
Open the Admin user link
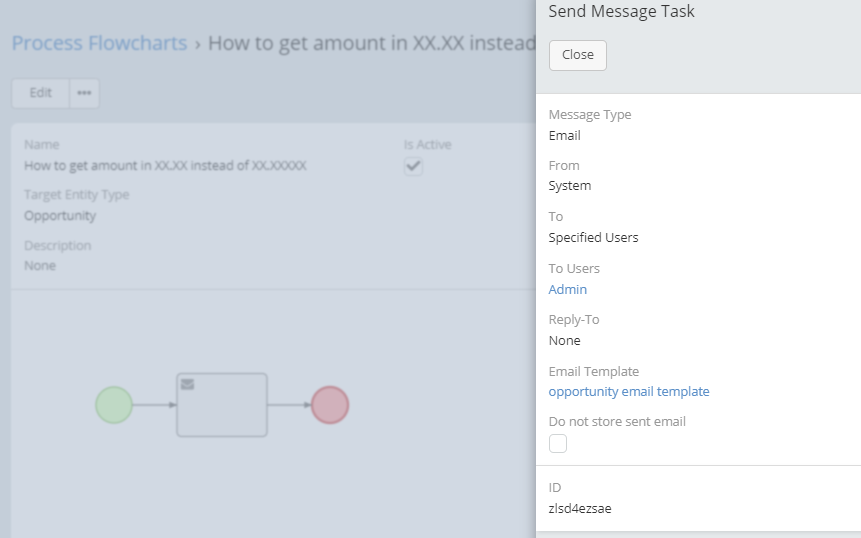[x=568, y=289]
